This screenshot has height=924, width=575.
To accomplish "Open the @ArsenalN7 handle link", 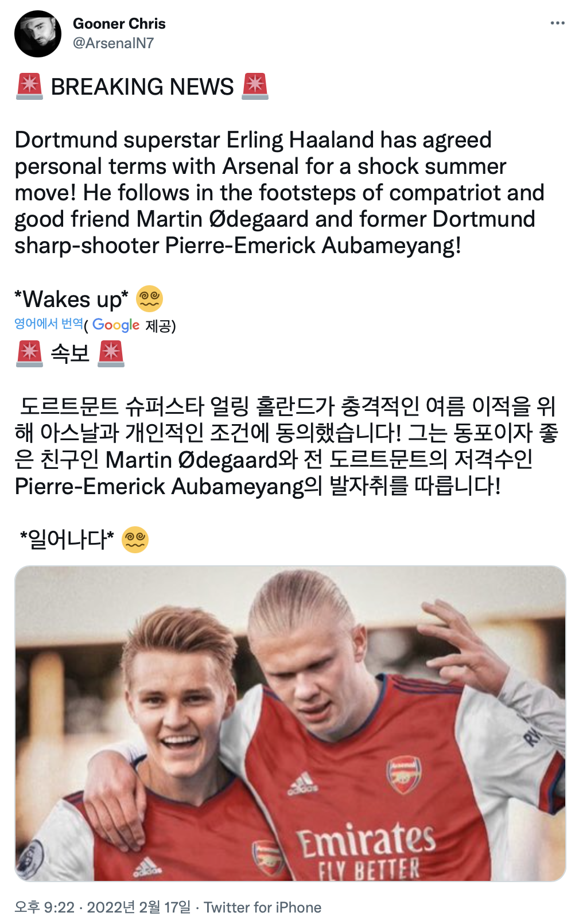I will [x=113, y=43].
